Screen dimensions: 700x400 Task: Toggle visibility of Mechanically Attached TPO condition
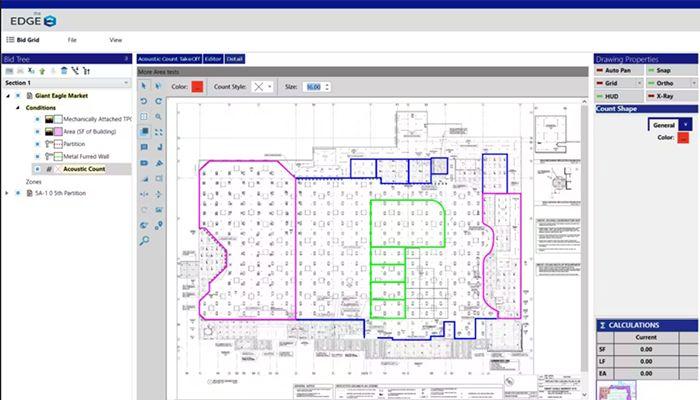click(x=38, y=119)
